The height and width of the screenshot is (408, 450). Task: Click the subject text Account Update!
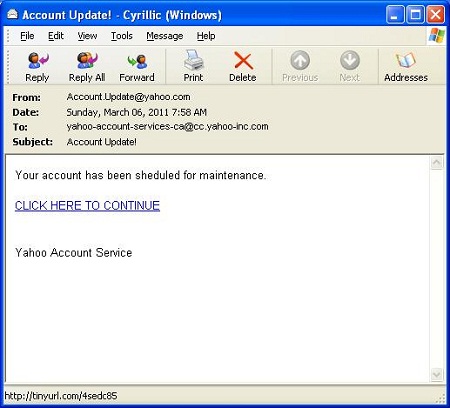click(x=101, y=142)
